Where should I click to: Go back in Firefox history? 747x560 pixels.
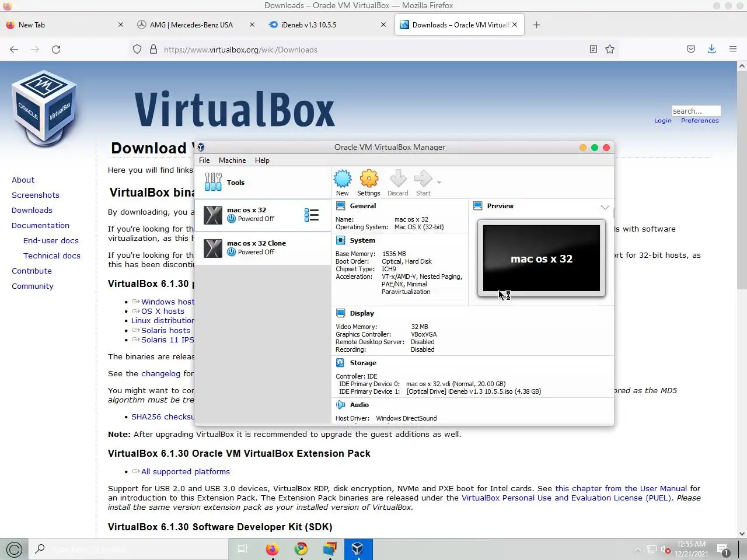[14, 50]
